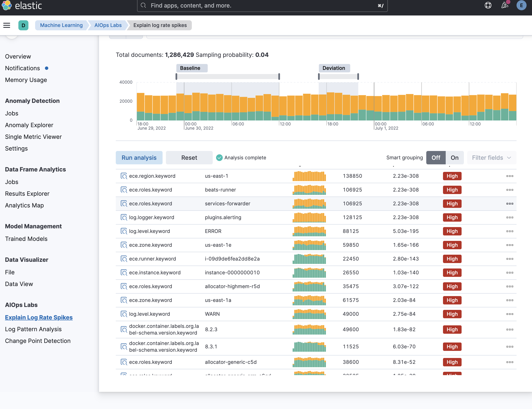Click the Baseline brush label
Screen dimensions: 532x409
point(192,68)
